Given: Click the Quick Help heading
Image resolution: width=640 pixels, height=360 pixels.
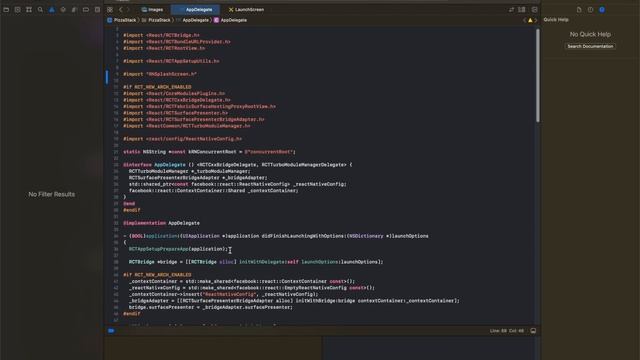Looking at the screenshot, I should point(556,20).
